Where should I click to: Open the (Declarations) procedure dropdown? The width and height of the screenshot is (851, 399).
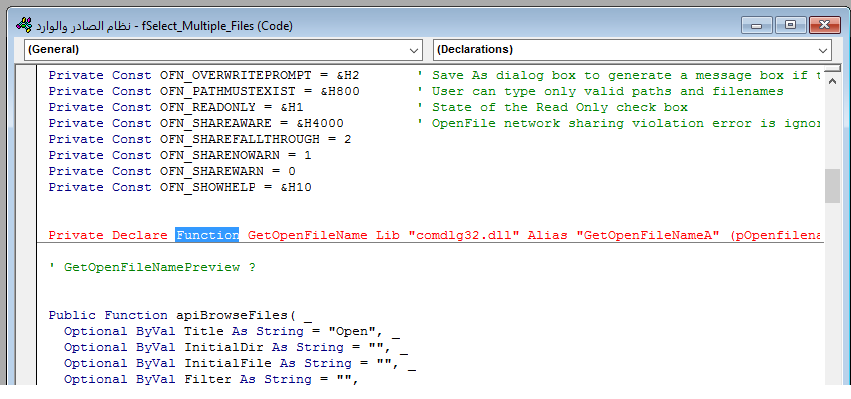point(632,49)
